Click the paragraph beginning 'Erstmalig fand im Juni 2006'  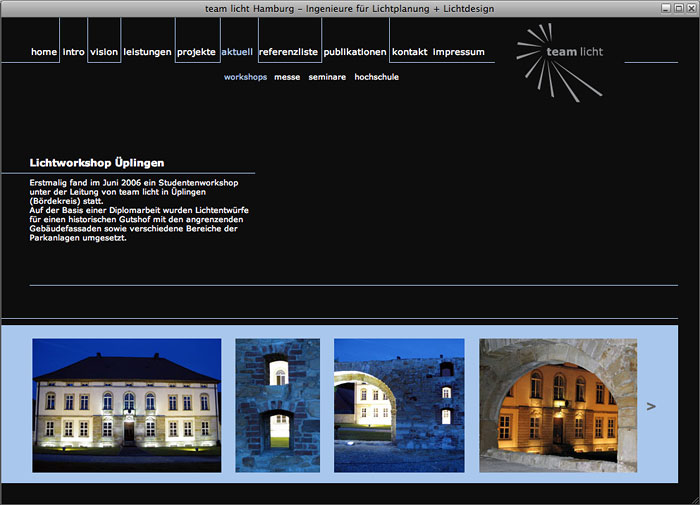(139, 210)
